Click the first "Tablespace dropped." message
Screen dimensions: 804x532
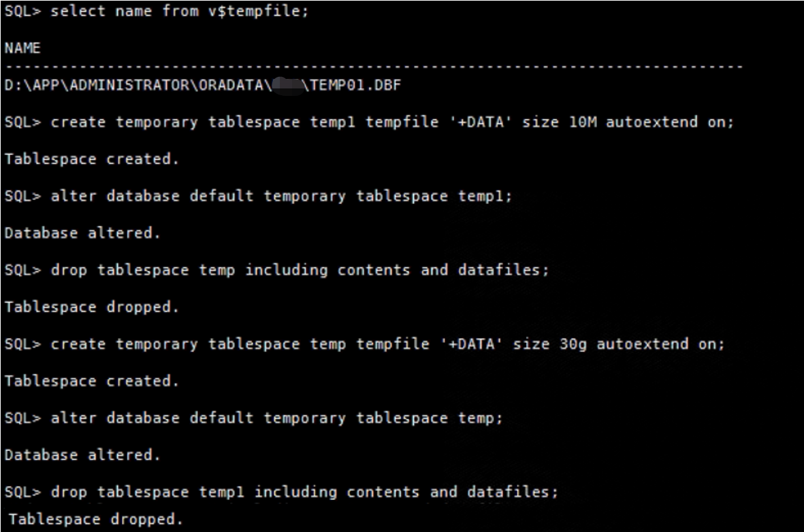tap(92, 307)
